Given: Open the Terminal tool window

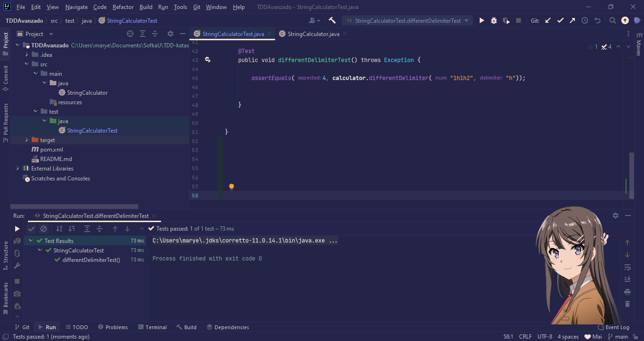Looking at the screenshot, I should 152,327.
